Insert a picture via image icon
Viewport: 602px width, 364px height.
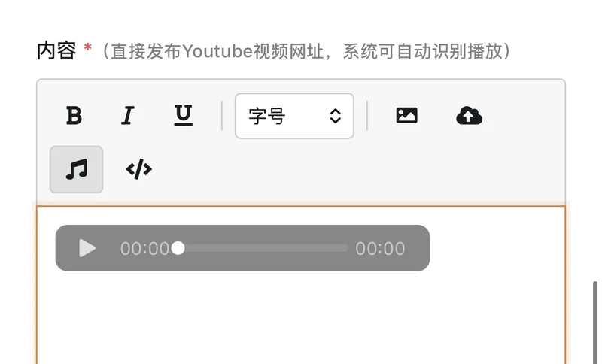point(406,116)
